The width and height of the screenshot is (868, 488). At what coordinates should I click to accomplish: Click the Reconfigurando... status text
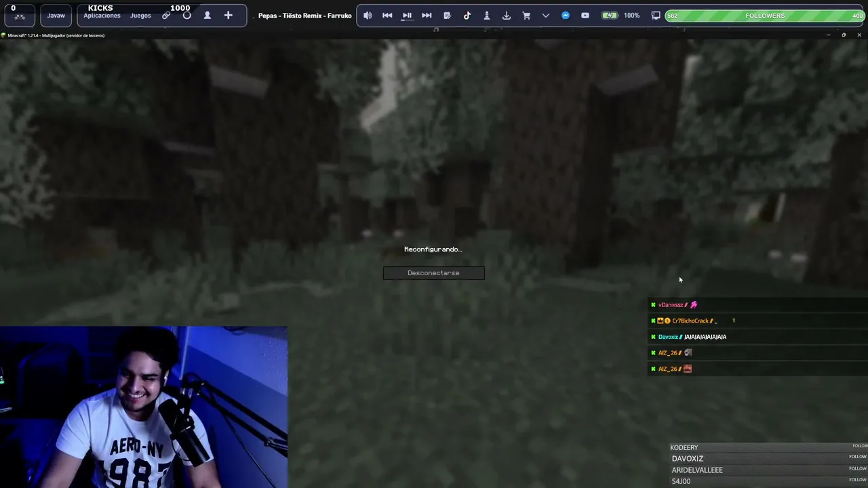pyautogui.click(x=433, y=249)
